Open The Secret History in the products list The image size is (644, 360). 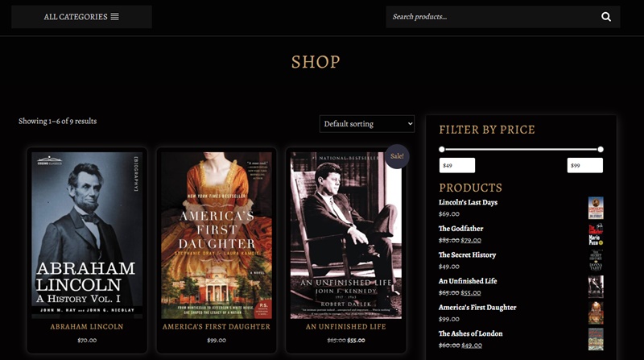[x=467, y=254]
